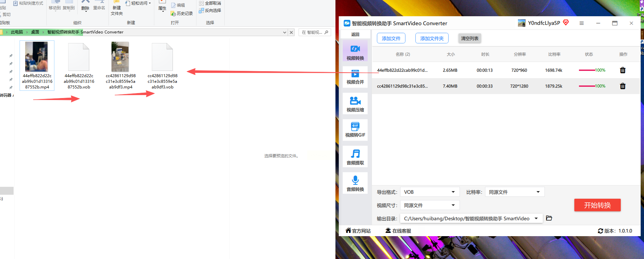644x259 pixels.
Task: Click the 清空列表 button
Action: [469, 38]
